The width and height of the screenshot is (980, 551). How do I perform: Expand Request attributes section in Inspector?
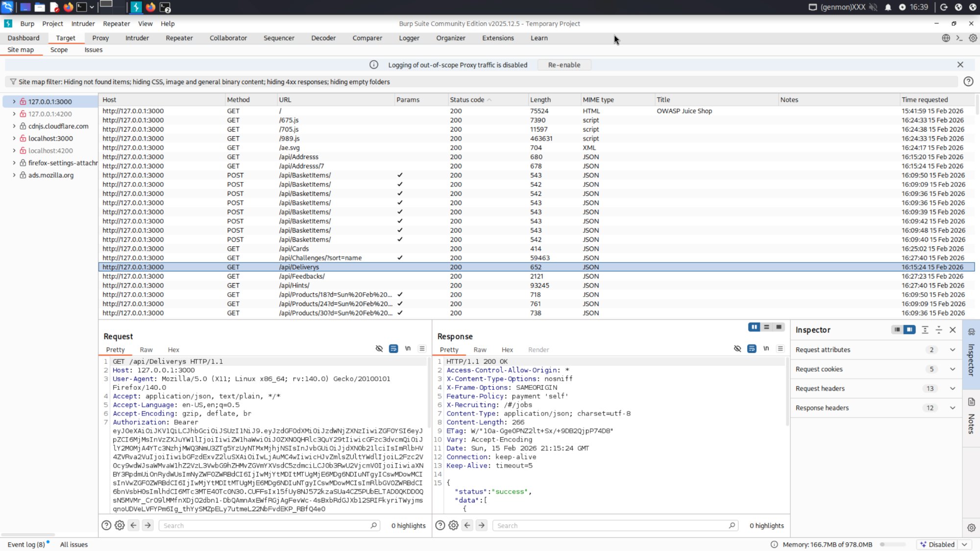[x=953, y=350]
